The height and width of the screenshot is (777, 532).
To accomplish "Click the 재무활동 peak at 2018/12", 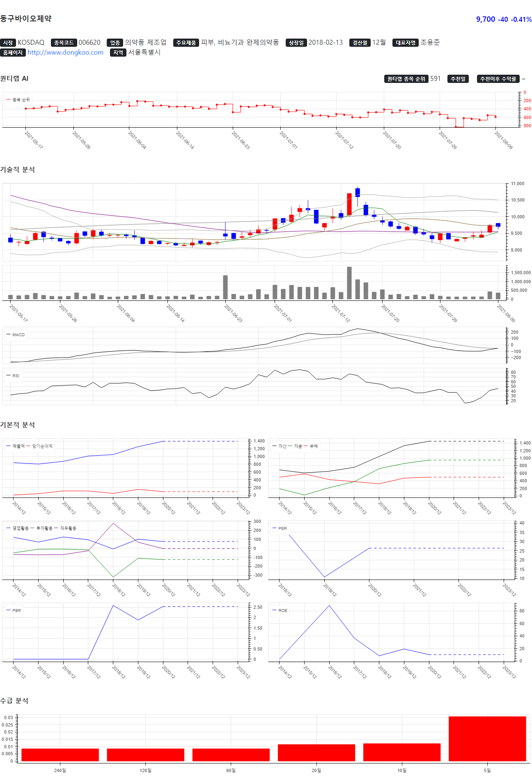I will (113, 523).
